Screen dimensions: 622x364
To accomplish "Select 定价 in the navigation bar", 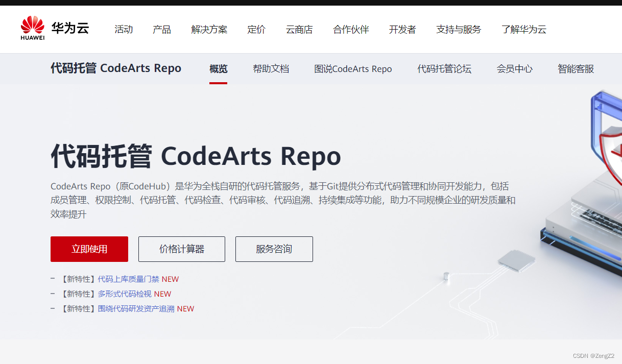I will click(x=256, y=29).
